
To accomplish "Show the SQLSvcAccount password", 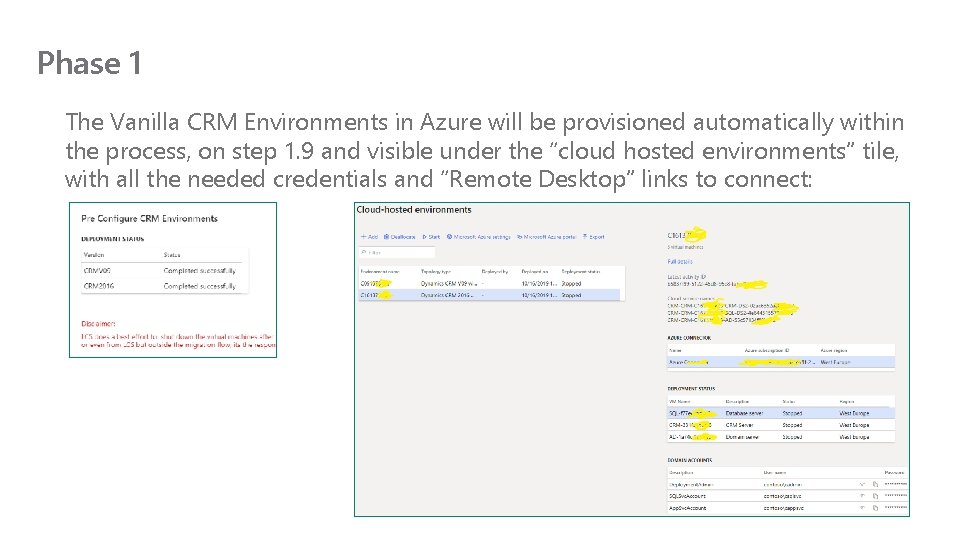I will [x=862, y=496].
